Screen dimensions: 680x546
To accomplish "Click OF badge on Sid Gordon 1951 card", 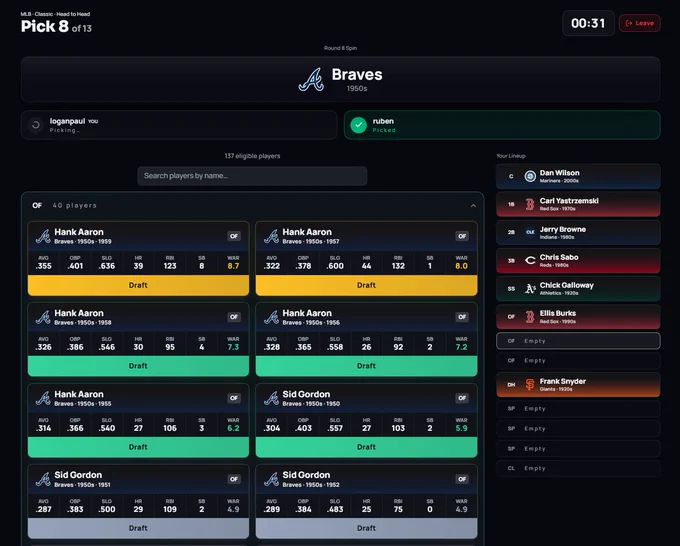I will (234, 479).
